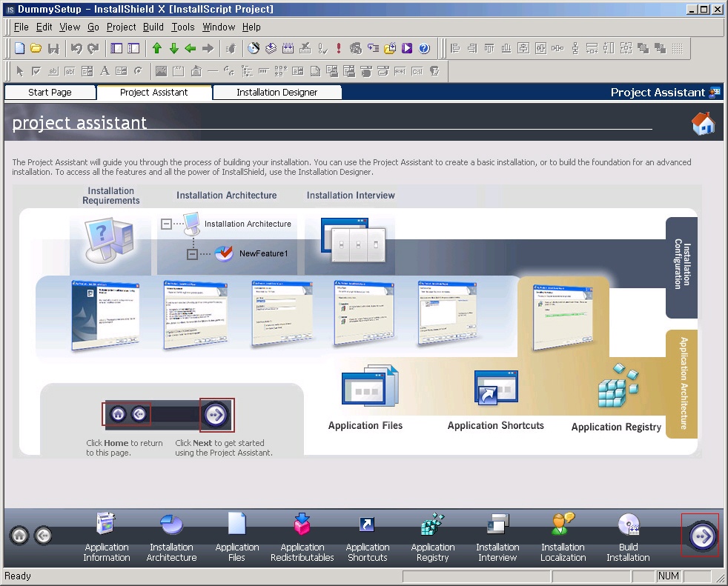Viewport: 728px width, 586px height.
Task: Open the View menu
Action: [70, 27]
